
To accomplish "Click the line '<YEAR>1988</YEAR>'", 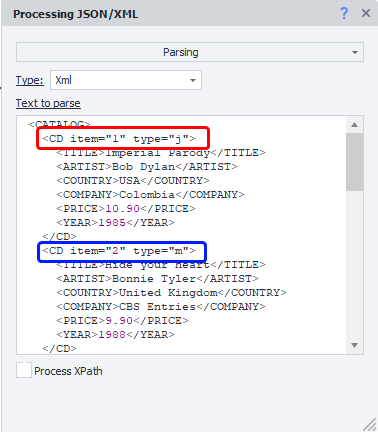I will [x=115, y=334].
